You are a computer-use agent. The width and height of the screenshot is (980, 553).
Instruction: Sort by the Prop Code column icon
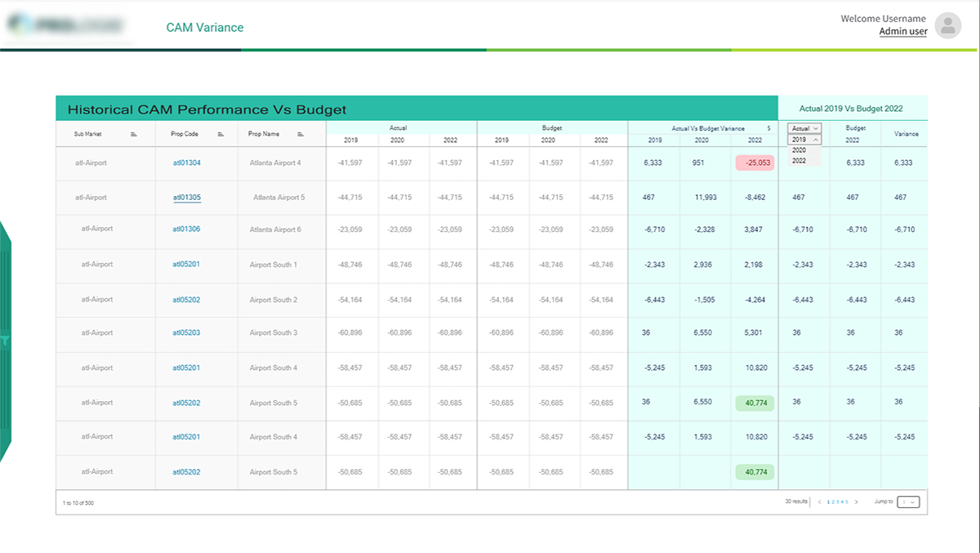[x=220, y=134]
